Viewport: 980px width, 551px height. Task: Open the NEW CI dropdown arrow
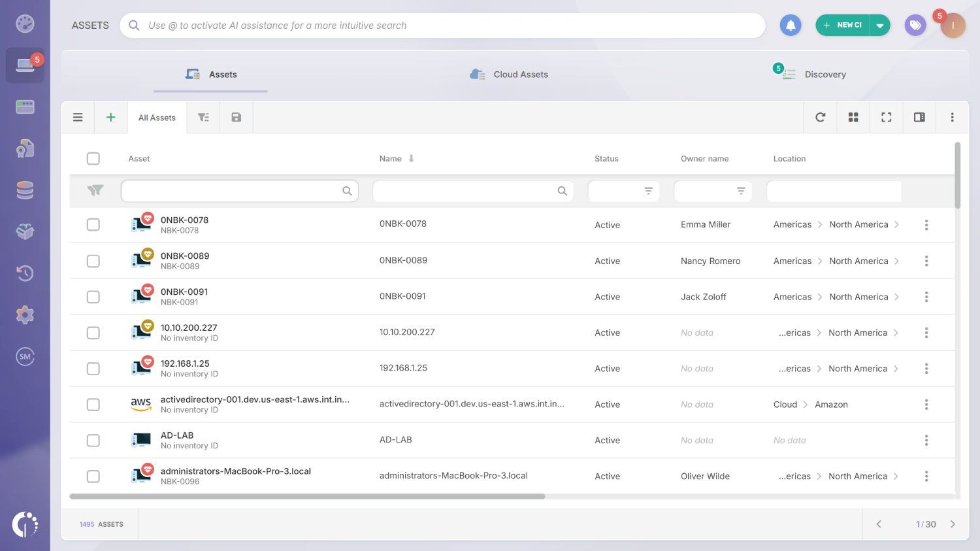[x=881, y=25]
